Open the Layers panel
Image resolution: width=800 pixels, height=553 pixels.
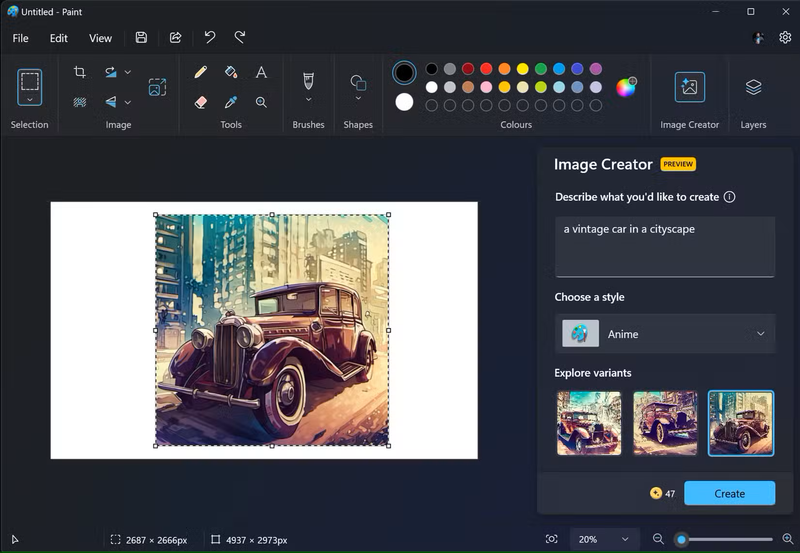(x=753, y=87)
